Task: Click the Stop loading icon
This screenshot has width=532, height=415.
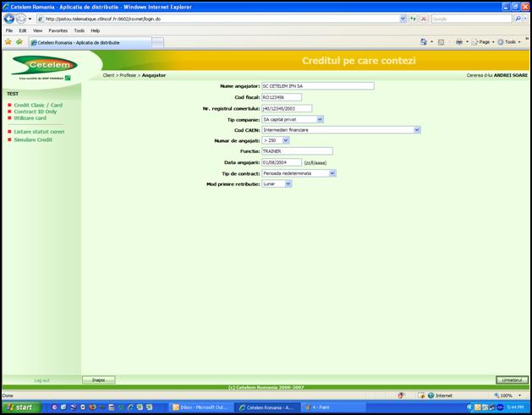Action: coord(424,19)
